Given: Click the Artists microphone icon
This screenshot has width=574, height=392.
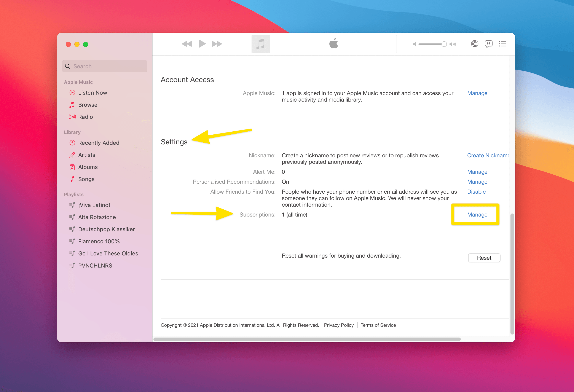Looking at the screenshot, I should click(72, 155).
